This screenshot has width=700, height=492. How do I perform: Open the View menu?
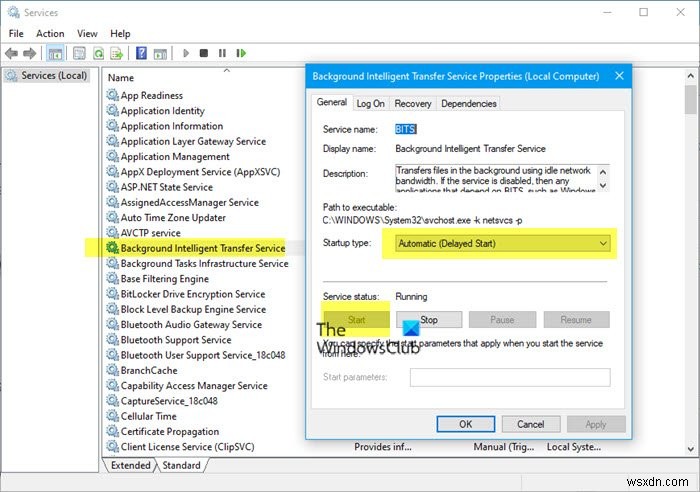pos(87,33)
